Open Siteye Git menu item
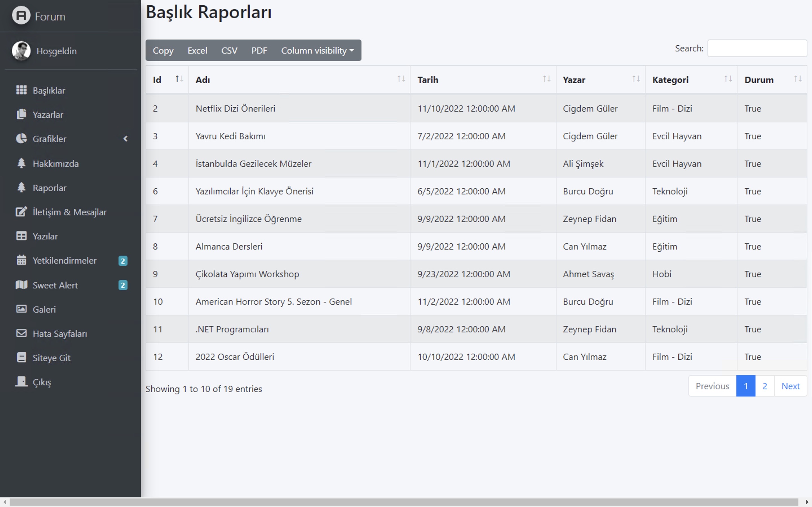 (x=51, y=358)
